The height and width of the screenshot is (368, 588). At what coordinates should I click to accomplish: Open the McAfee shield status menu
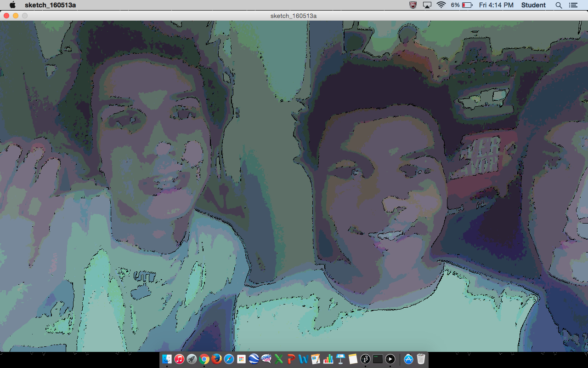413,5
